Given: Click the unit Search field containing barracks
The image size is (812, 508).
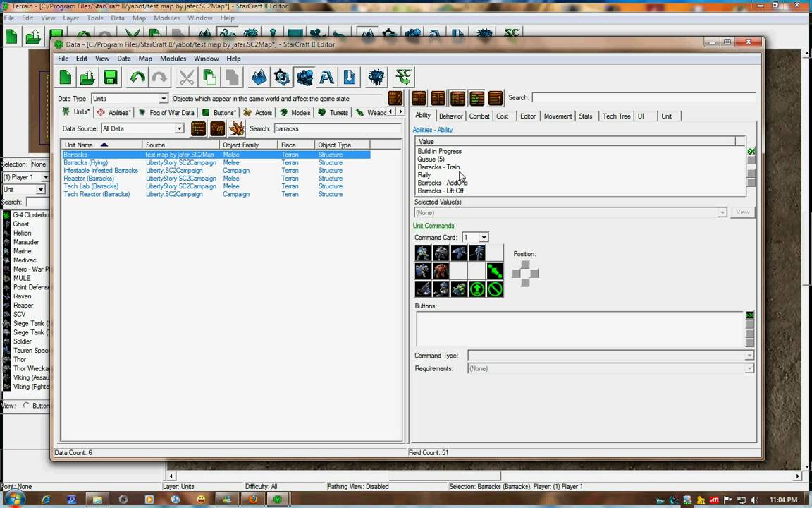Looking at the screenshot, I should (337, 128).
